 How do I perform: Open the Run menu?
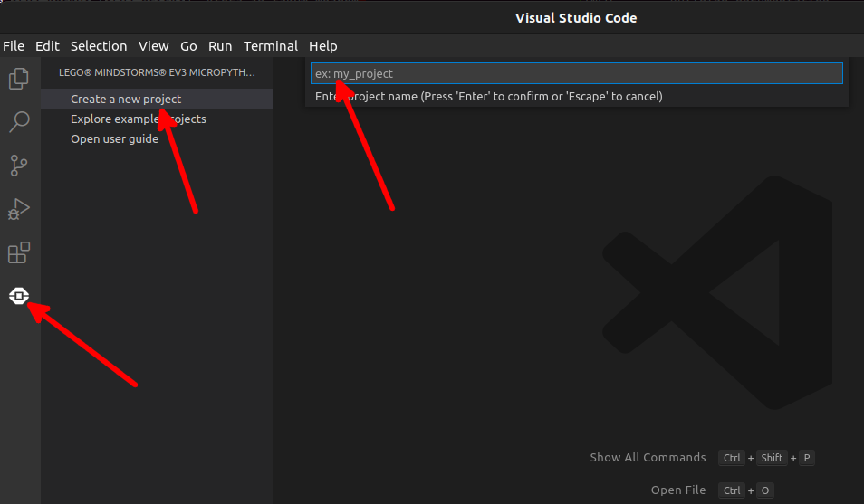coord(220,46)
